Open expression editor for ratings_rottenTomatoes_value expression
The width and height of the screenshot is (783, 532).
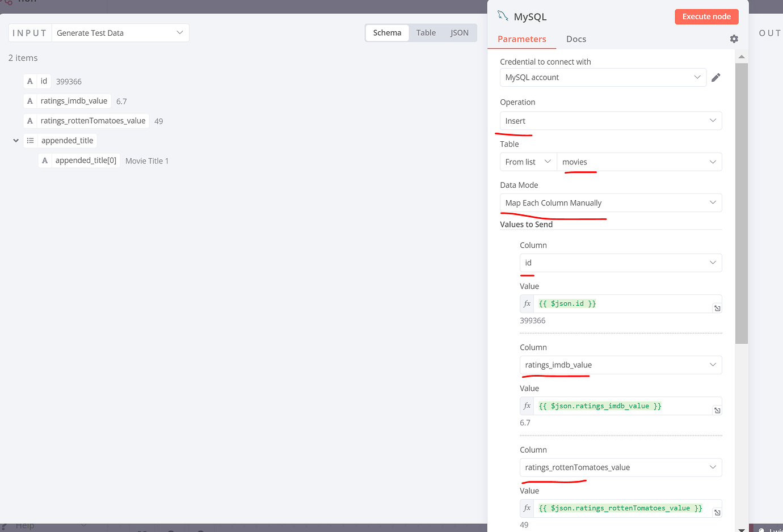[717, 512]
